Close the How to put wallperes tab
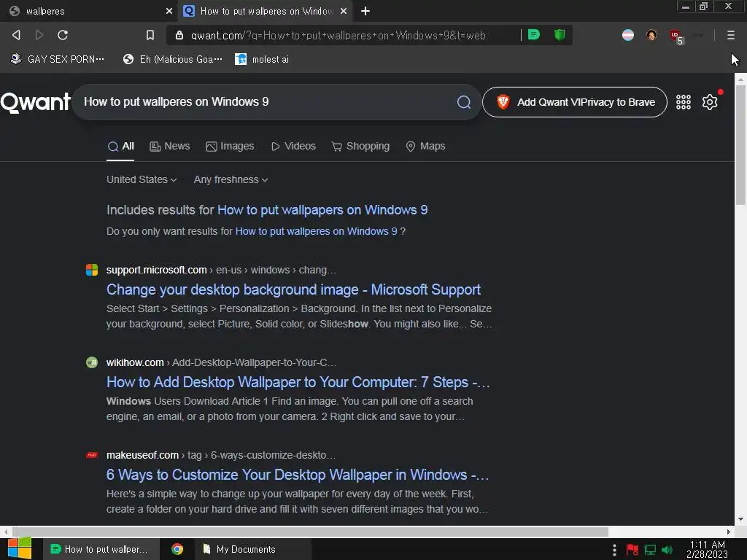747x560 pixels. (x=344, y=11)
